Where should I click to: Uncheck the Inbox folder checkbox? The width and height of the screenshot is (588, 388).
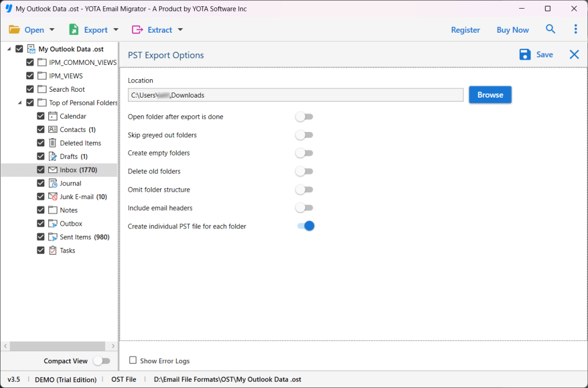point(41,170)
